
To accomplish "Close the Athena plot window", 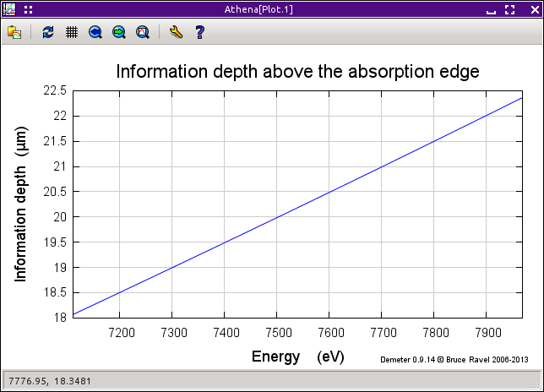I will point(530,9).
